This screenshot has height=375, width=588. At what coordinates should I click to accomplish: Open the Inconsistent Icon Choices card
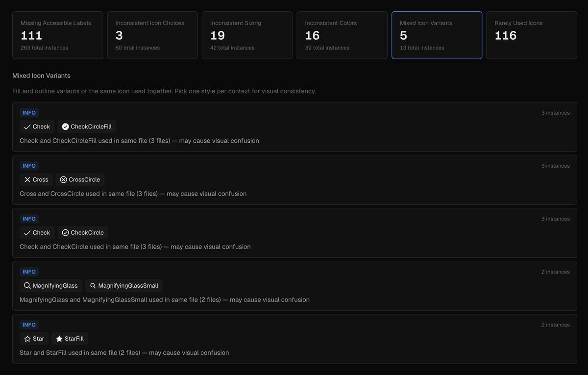(x=152, y=35)
